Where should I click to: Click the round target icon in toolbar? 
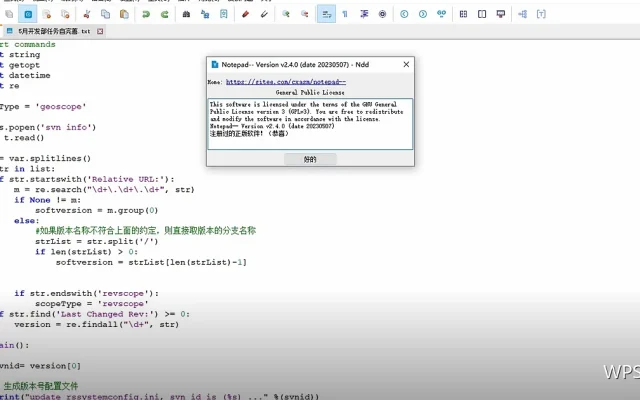382,14
